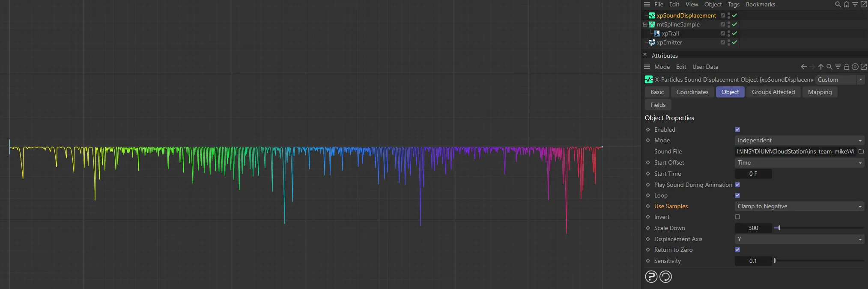Viewport: 868px width, 289px height.
Task: Open Use Samples dropdown
Action: point(799,206)
